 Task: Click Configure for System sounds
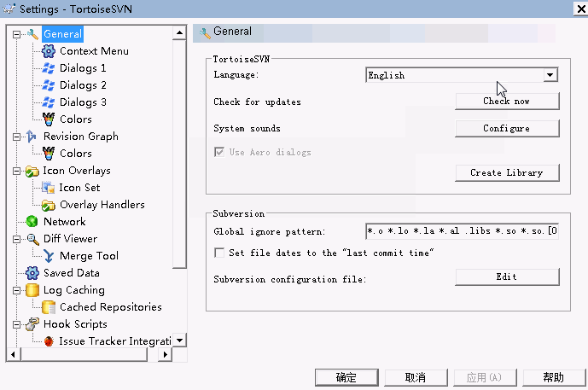click(x=507, y=128)
